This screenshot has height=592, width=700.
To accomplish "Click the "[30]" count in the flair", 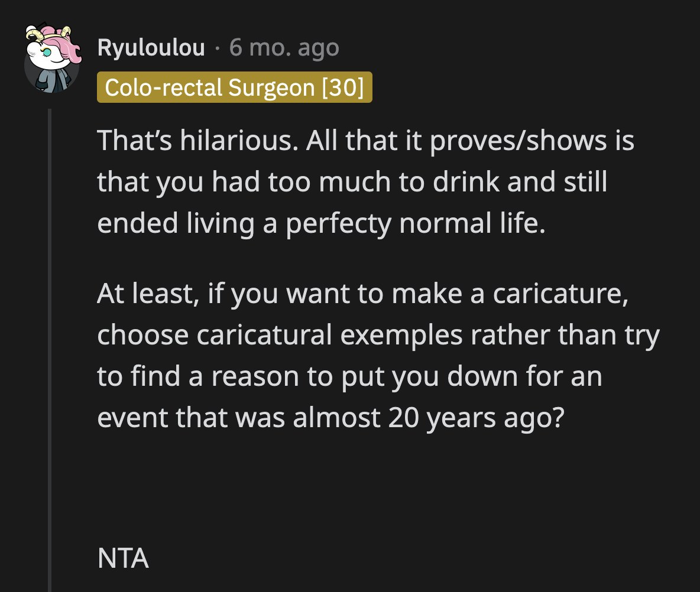I will 343,87.
